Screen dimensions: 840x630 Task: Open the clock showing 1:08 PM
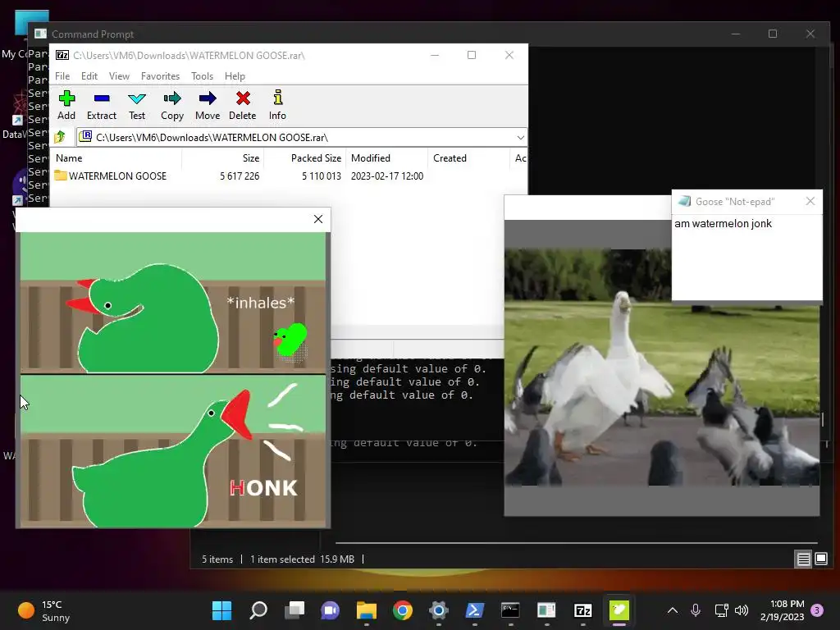tap(782, 610)
